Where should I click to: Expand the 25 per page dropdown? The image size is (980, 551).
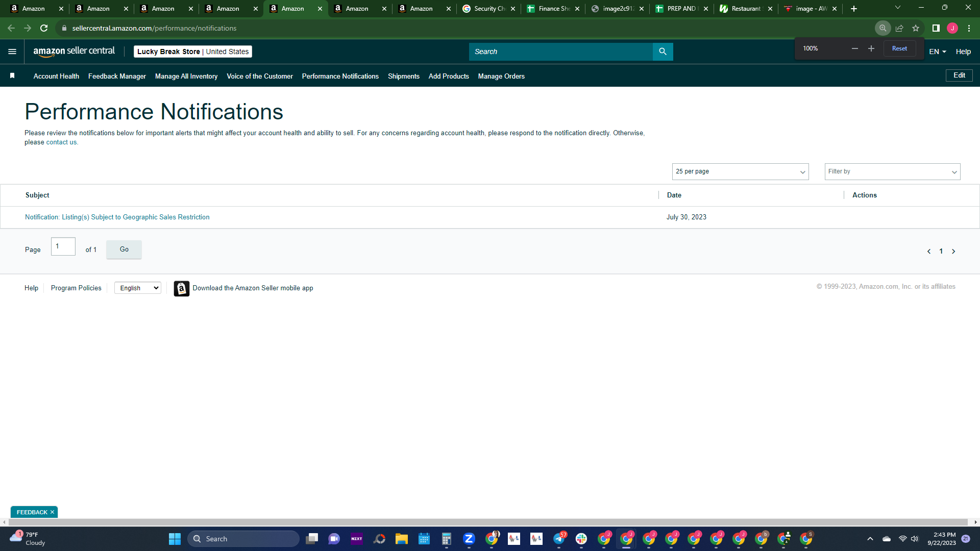(x=740, y=171)
